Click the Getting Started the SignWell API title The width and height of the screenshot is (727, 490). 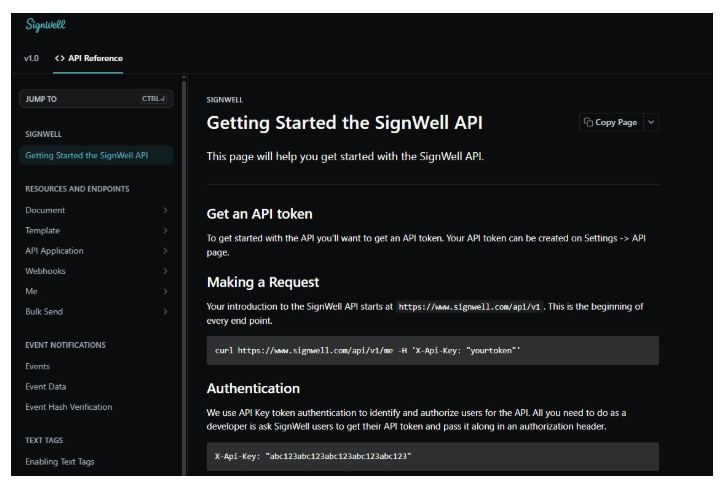pos(344,123)
